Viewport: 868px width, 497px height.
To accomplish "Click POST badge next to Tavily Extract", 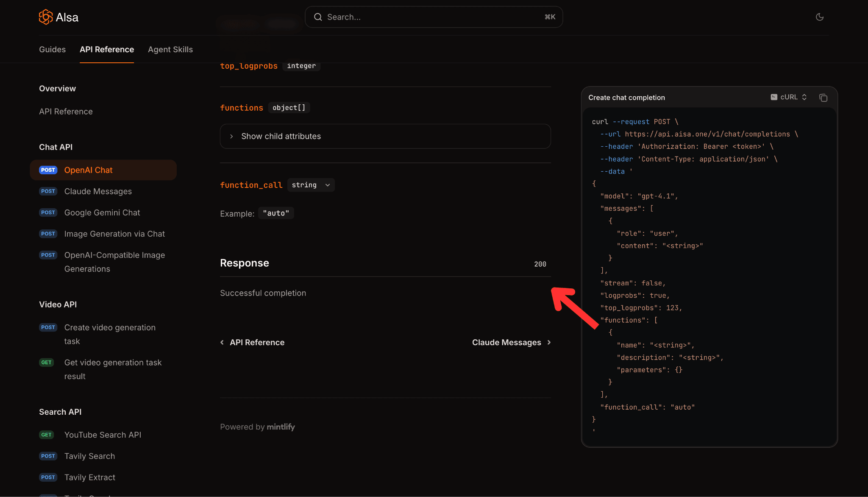I will (48, 477).
